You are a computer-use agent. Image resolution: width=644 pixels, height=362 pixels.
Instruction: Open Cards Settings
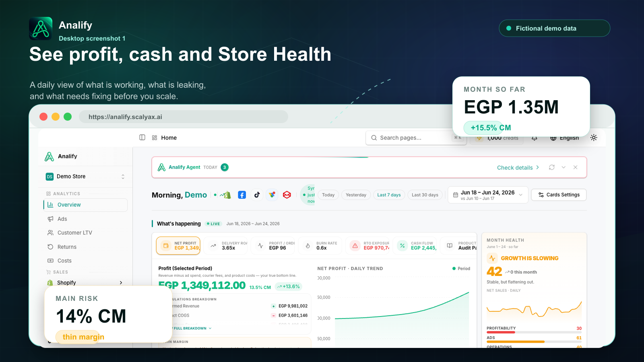click(559, 195)
